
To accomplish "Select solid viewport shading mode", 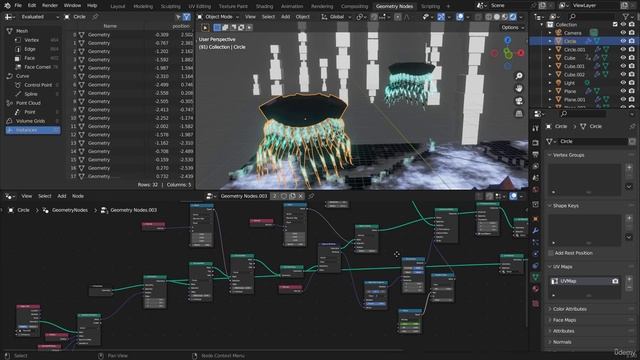I will pyautogui.click(x=497, y=17).
